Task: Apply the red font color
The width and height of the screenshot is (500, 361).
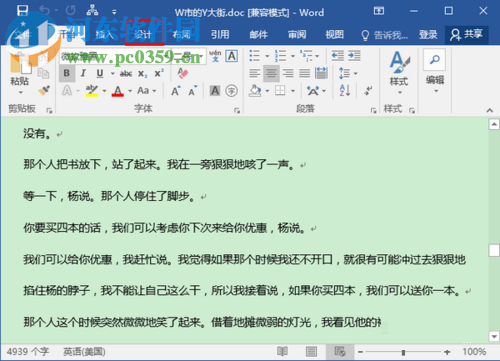Action: click(x=118, y=90)
